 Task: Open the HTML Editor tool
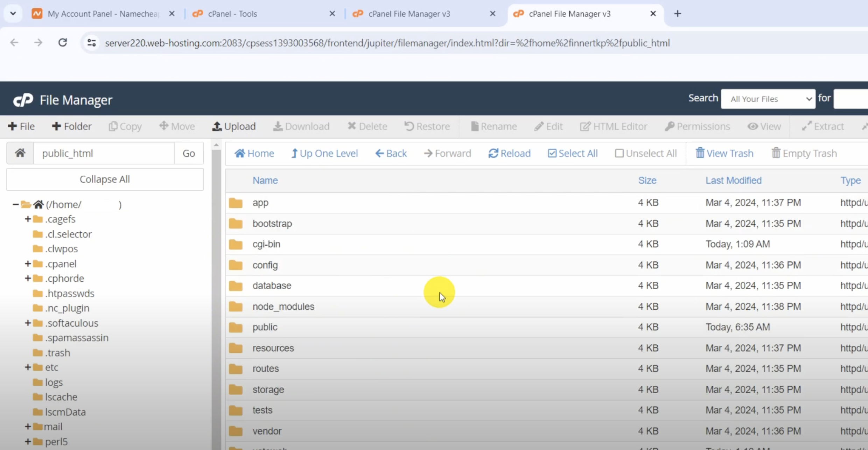click(x=614, y=126)
